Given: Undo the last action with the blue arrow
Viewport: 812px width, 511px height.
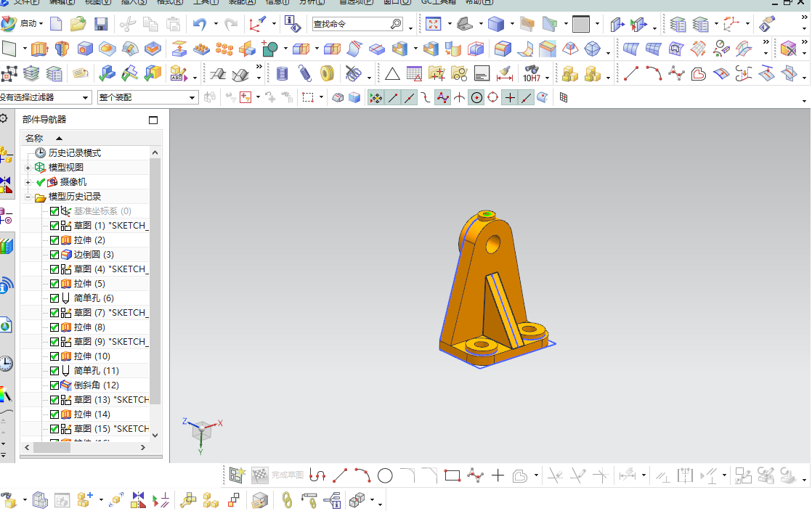Looking at the screenshot, I should point(200,24).
